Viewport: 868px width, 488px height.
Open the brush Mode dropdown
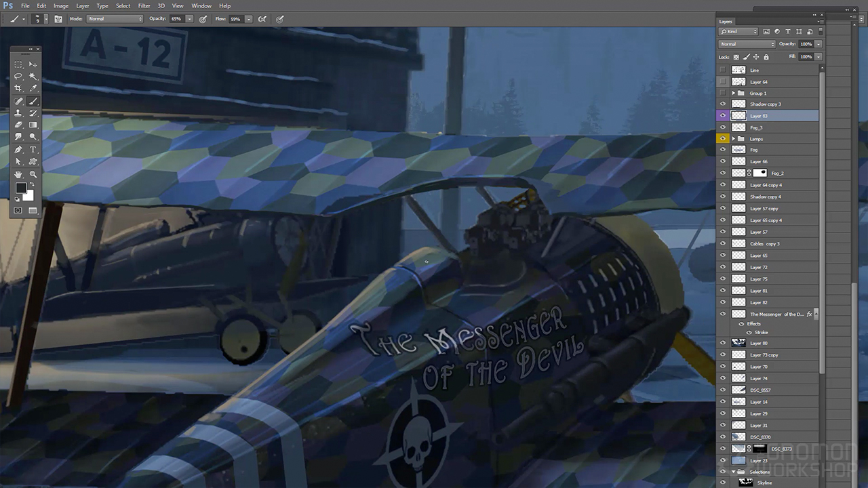pyautogui.click(x=115, y=19)
